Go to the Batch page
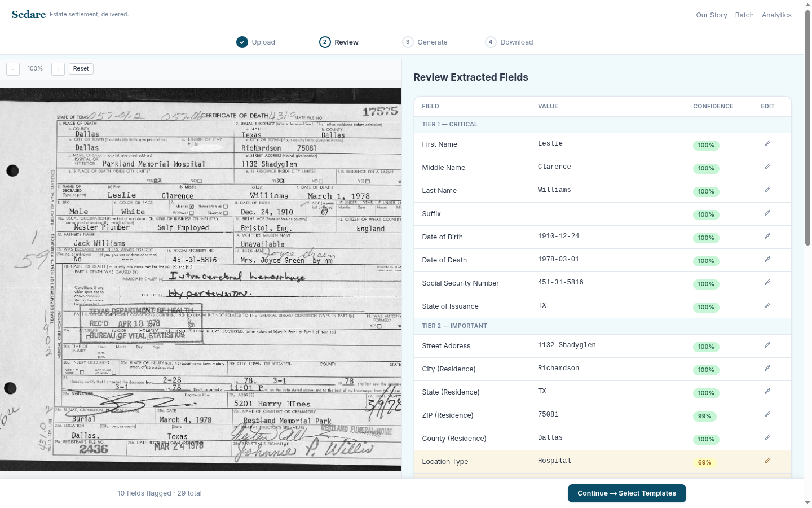The image size is (812, 508). [x=744, y=15]
